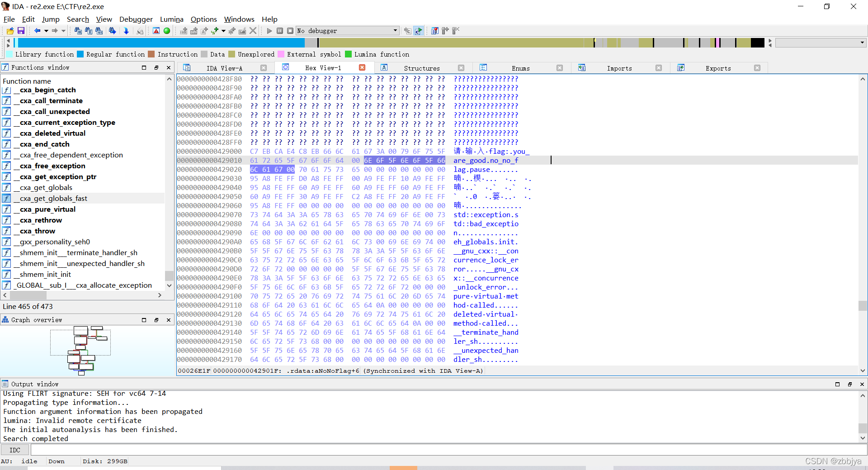This screenshot has width=868, height=470.
Task: Open the Debugger menu
Action: 136,19
